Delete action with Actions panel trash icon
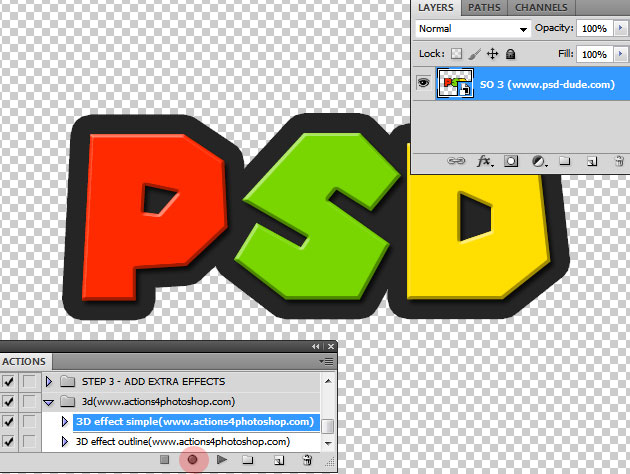This screenshot has height=474, width=630. (307, 460)
